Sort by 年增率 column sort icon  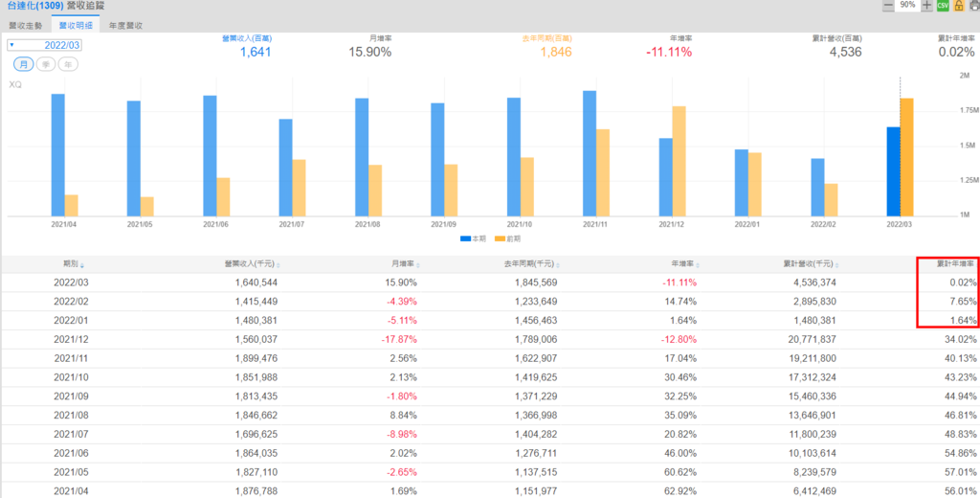coord(698,265)
